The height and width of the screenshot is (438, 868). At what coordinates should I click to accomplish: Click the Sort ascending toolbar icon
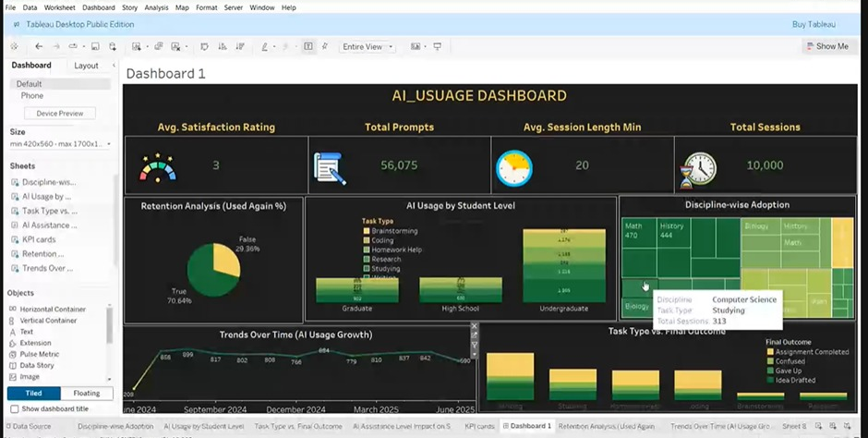click(220, 46)
